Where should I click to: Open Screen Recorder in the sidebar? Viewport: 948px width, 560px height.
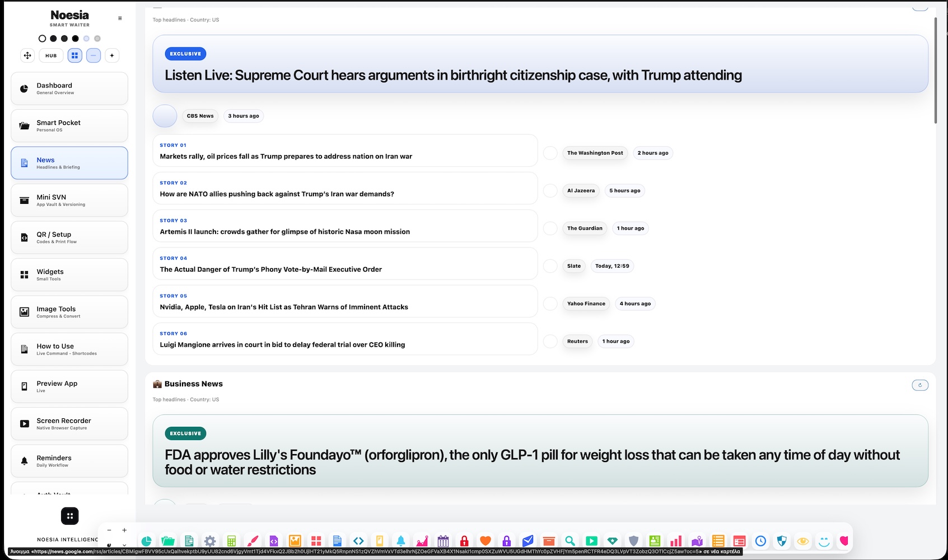point(69,424)
